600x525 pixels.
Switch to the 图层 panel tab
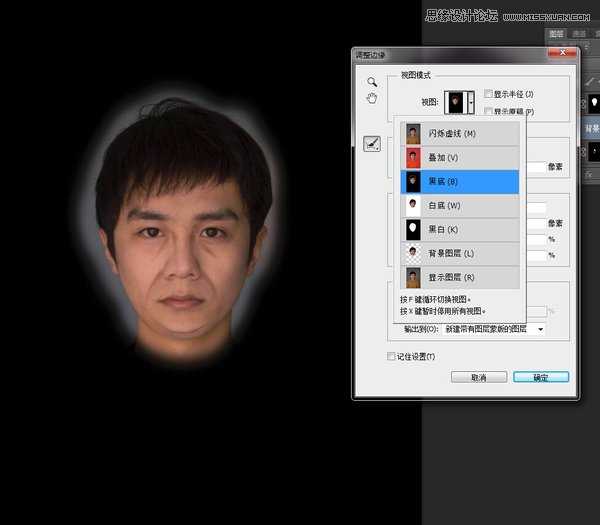559,32
